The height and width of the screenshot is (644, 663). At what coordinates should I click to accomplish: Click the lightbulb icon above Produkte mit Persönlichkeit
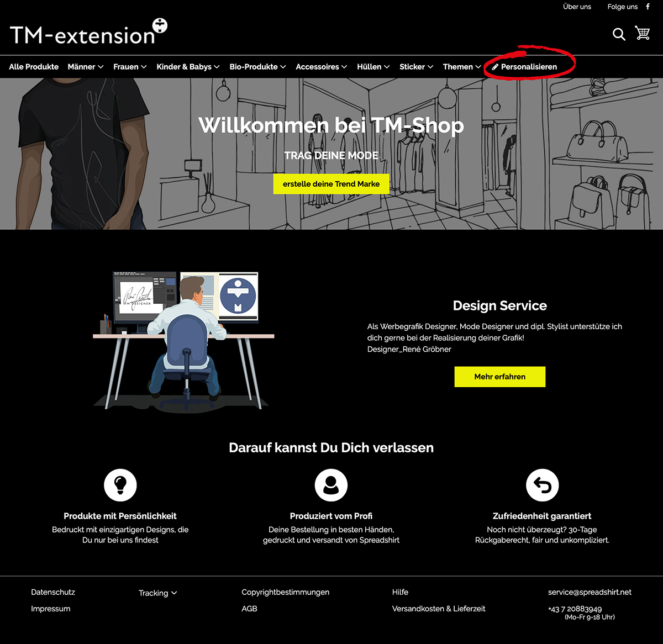pos(120,485)
